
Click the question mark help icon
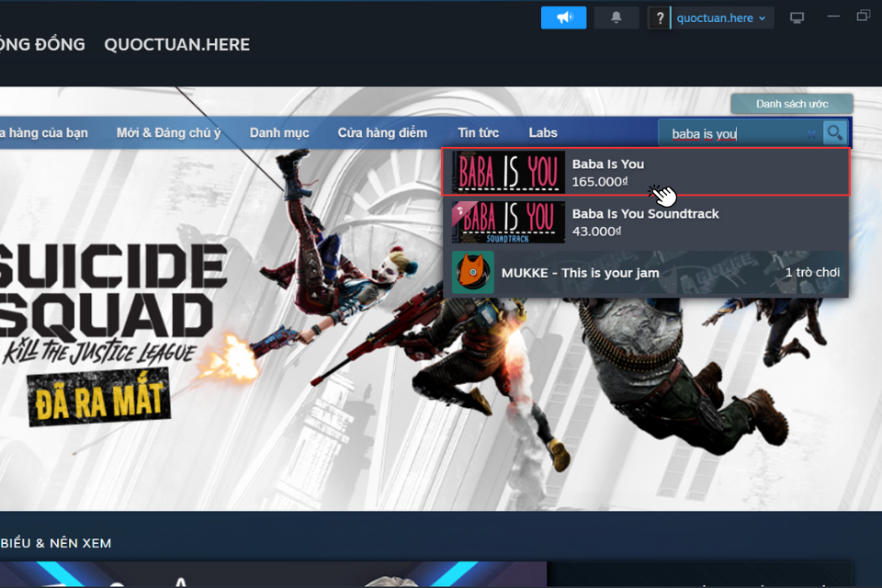pyautogui.click(x=660, y=18)
